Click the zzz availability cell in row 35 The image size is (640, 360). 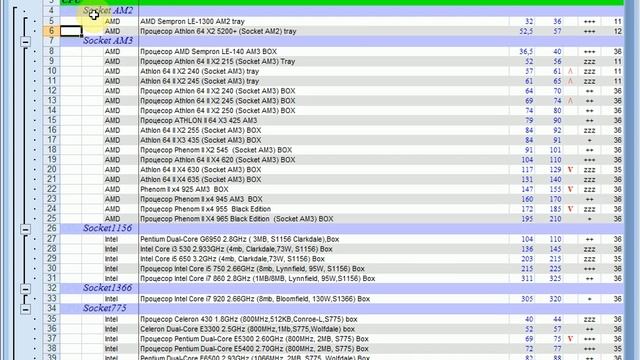tap(589, 319)
